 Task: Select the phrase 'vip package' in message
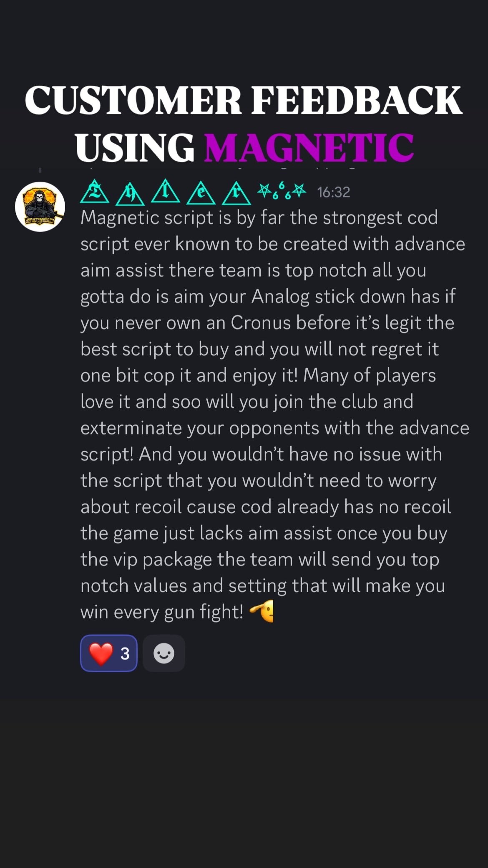point(177,560)
